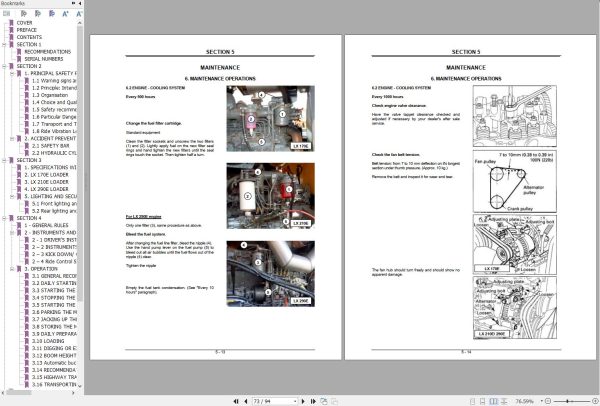Open the '3.10 LOADING' bookmark
600x406 pixels.
48,341
